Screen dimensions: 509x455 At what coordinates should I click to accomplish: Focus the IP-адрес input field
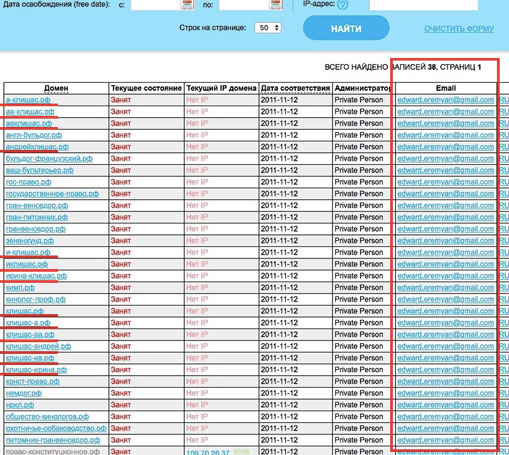[x=424, y=5]
